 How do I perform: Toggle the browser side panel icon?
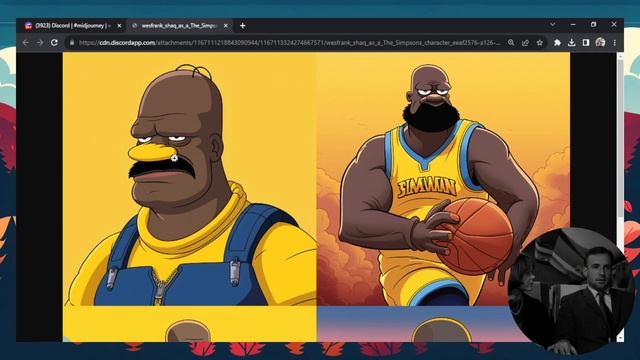[586, 42]
